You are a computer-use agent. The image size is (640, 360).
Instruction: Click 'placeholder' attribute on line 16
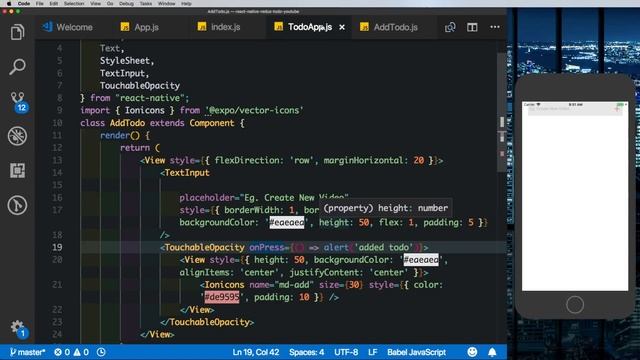[207, 198]
